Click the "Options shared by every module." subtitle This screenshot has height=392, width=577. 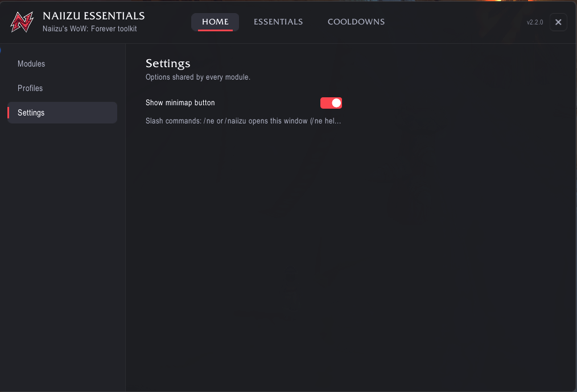coord(198,77)
